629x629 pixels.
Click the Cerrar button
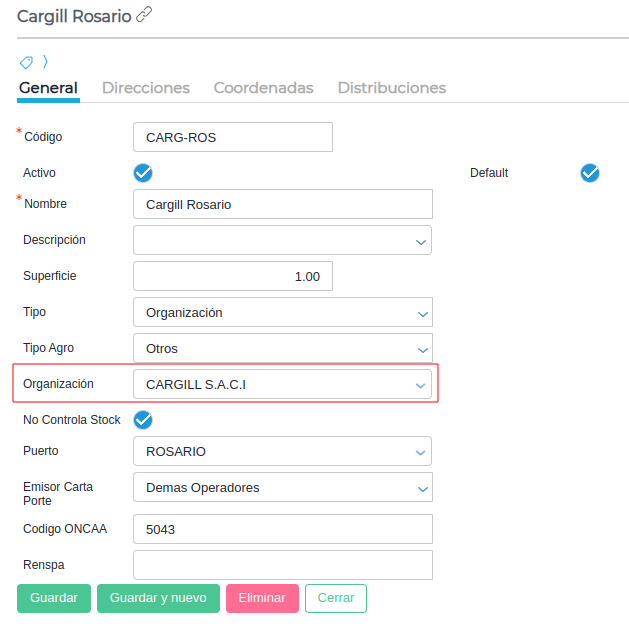tap(336, 598)
